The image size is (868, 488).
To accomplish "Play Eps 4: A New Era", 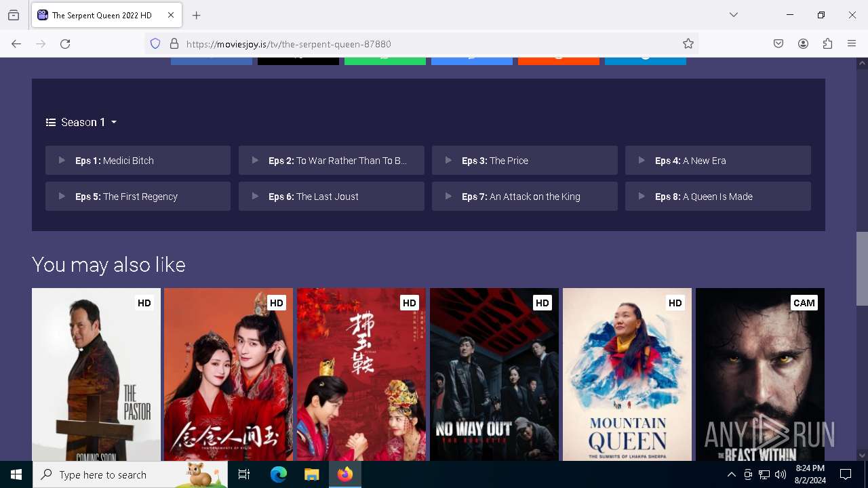I will click(x=717, y=161).
